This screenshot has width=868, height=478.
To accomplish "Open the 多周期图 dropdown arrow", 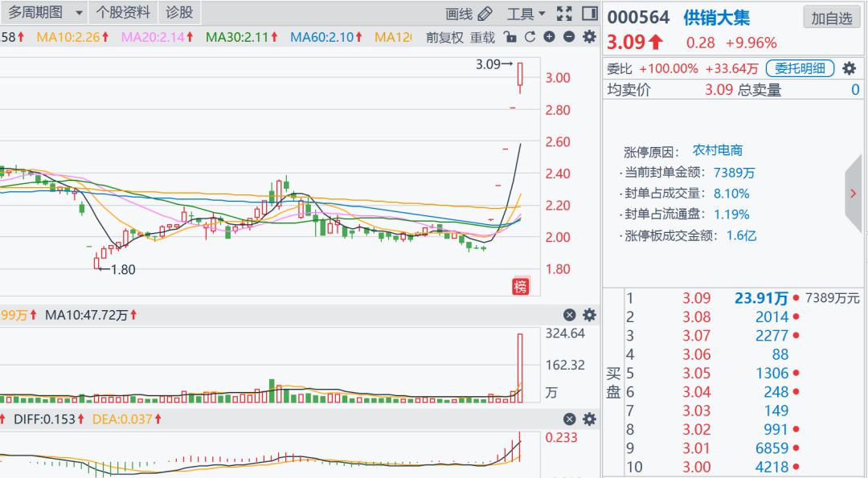I will pyautogui.click(x=77, y=13).
